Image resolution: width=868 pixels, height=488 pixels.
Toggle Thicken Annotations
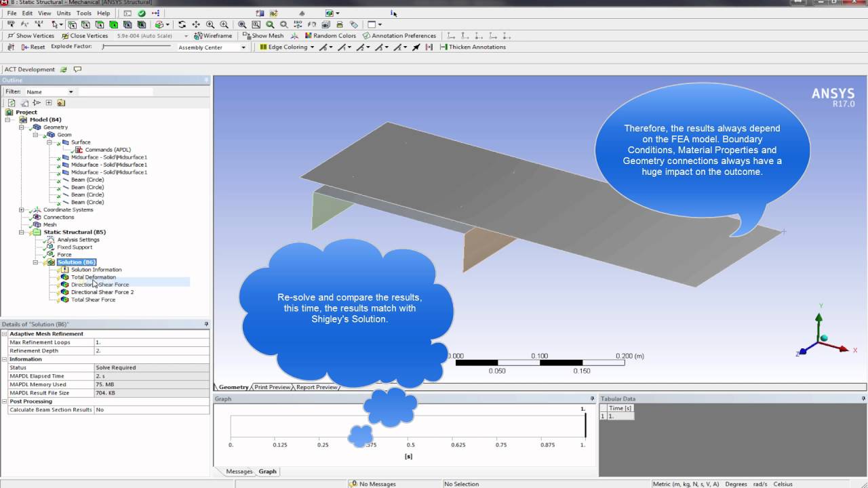click(x=473, y=47)
